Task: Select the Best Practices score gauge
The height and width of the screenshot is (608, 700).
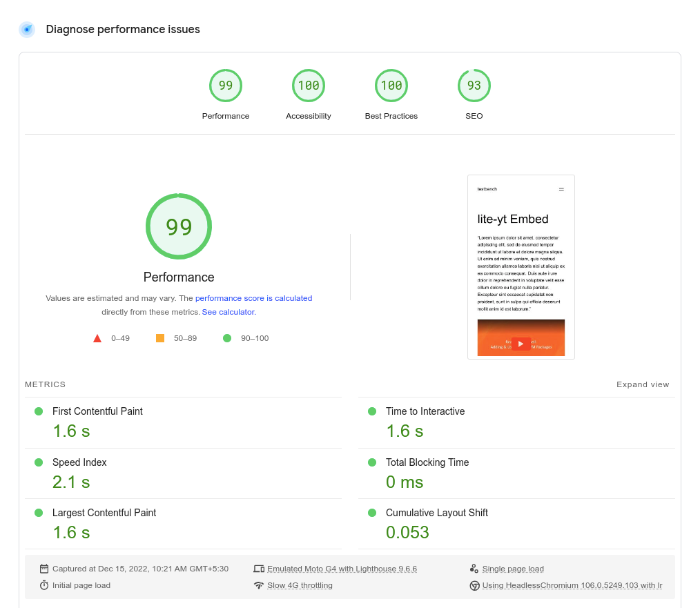Action: (391, 86)
